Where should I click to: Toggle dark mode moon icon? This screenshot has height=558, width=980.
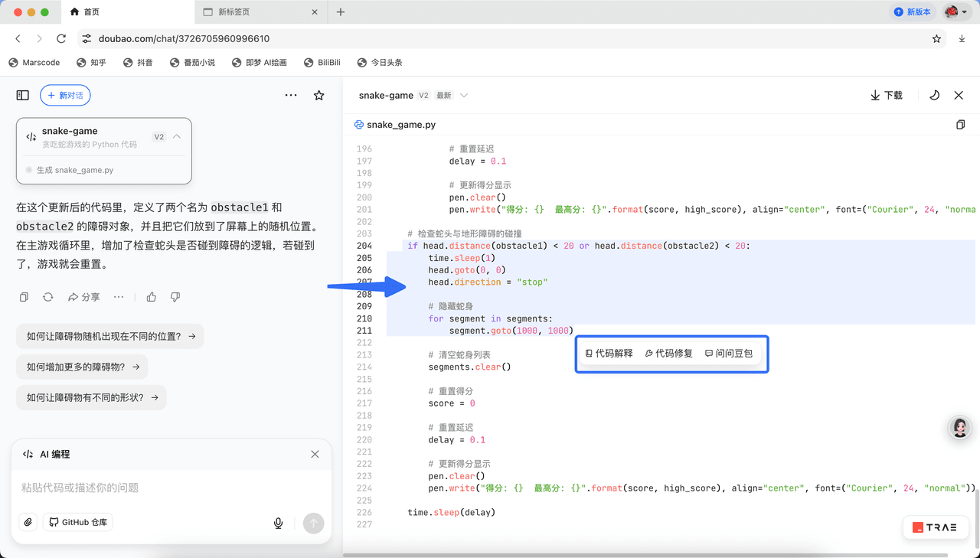pyautogui.click(x=934, y=96)
